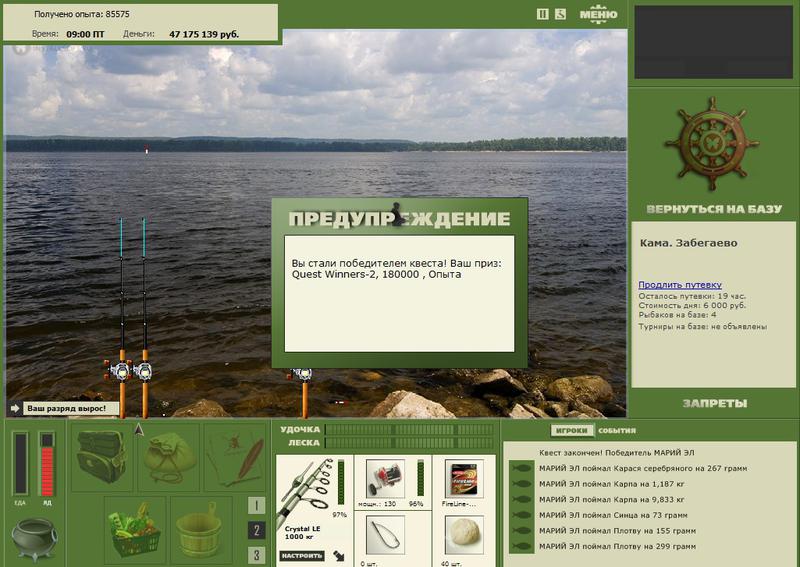800x567 pixels.
Task: Open the green bait sack icon
Action: 169,457
